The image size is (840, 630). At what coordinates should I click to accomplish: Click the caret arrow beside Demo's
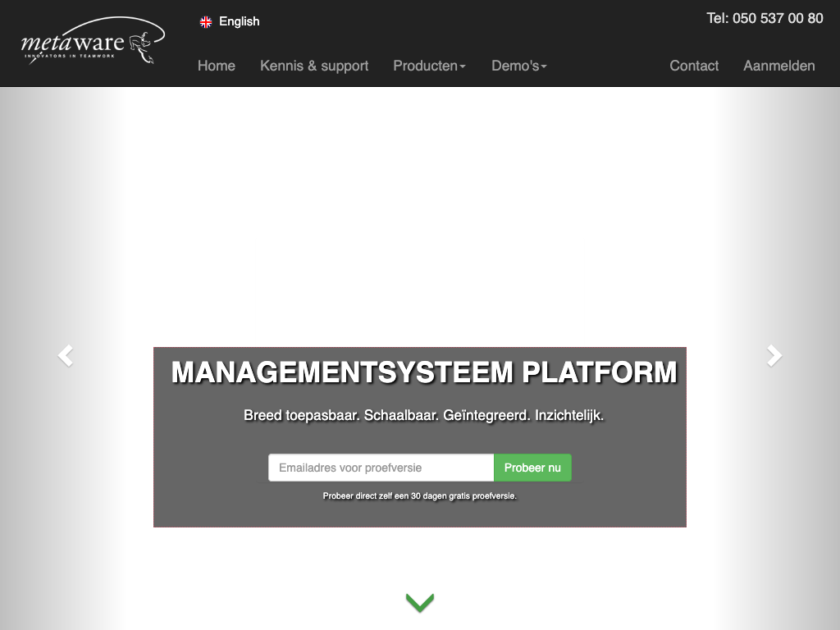(544, 66)
